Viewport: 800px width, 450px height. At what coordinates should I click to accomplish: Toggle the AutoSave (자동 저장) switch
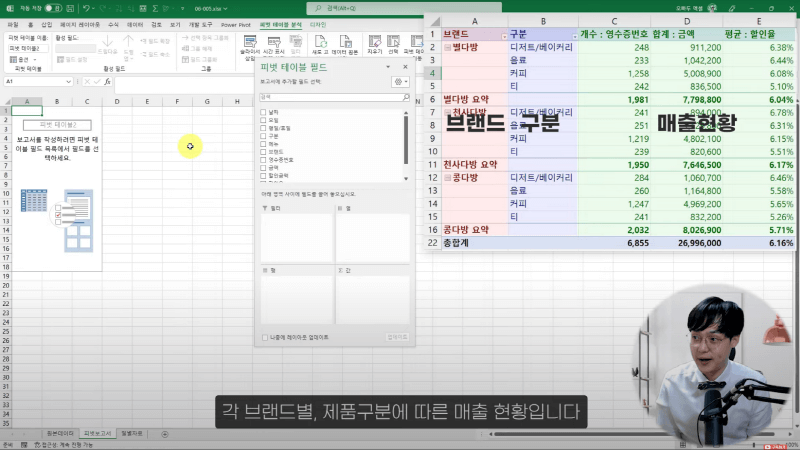point(53,8)
